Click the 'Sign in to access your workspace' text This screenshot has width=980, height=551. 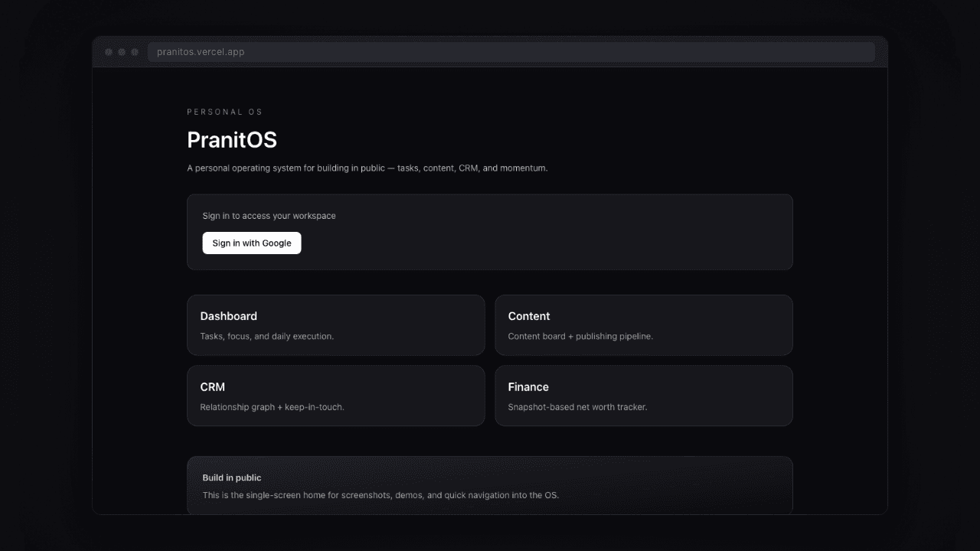pyautogui.click(x=269, y=216)
